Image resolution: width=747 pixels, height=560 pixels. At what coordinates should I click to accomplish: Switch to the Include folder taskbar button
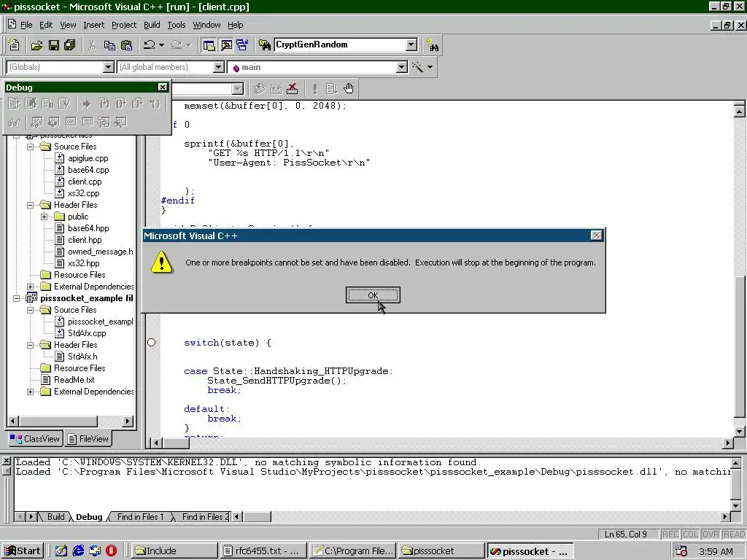pos(175,551)
